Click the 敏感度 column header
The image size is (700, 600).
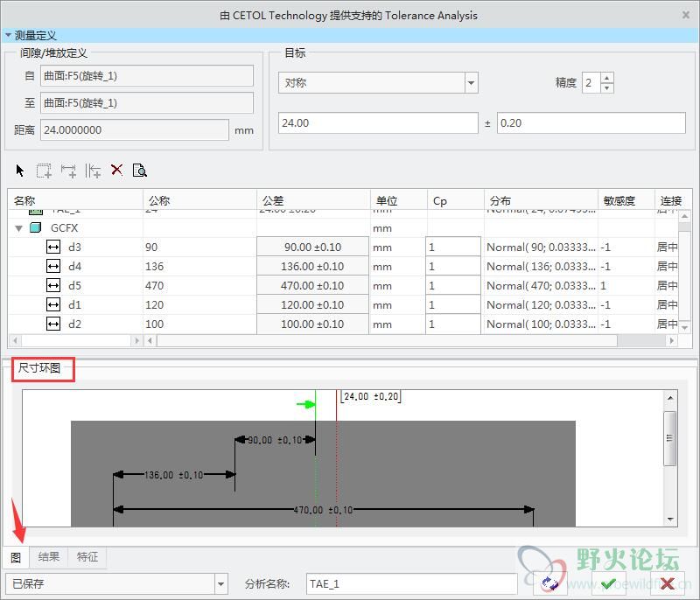(626, 200)
